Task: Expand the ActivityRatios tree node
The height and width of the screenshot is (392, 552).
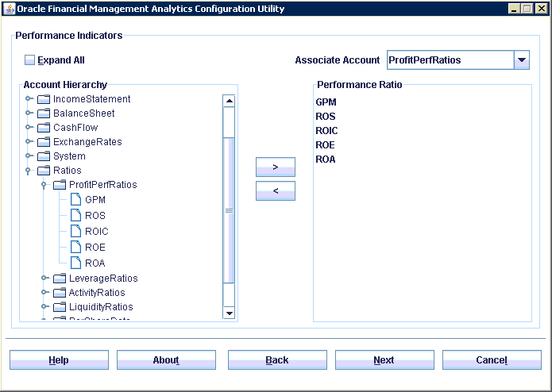Action: point(44,292)
